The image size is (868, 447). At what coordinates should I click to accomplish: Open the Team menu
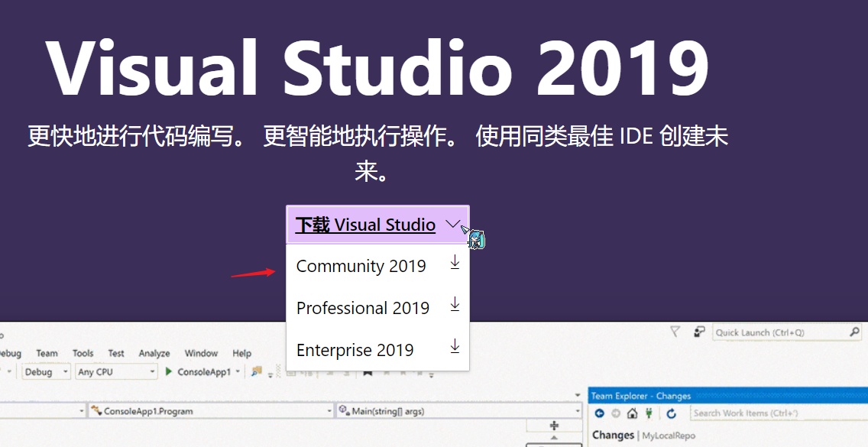pyautogui.click(x=47, y=353)
